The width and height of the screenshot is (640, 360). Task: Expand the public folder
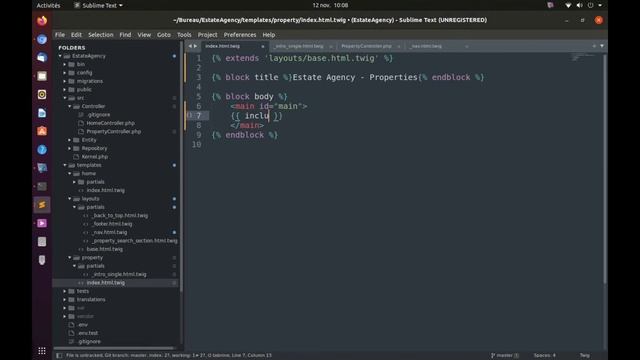(65, 89)
